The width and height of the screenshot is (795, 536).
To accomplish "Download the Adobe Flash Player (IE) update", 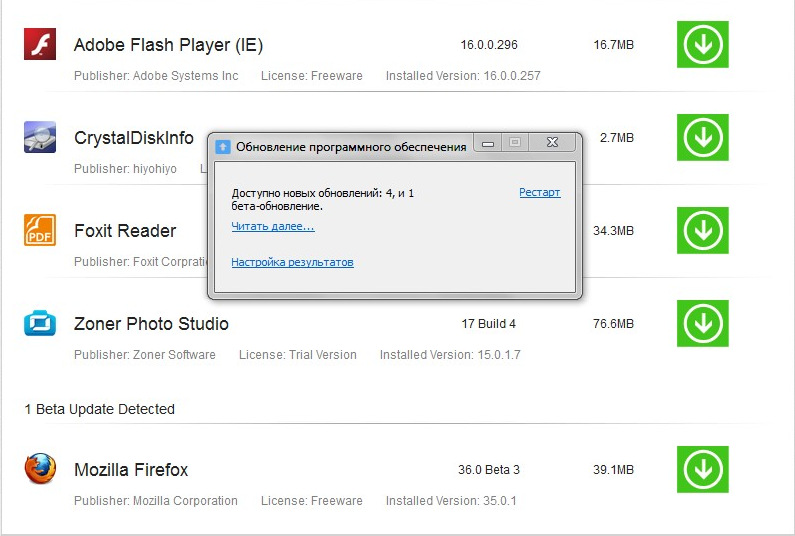I will (703, 45).
